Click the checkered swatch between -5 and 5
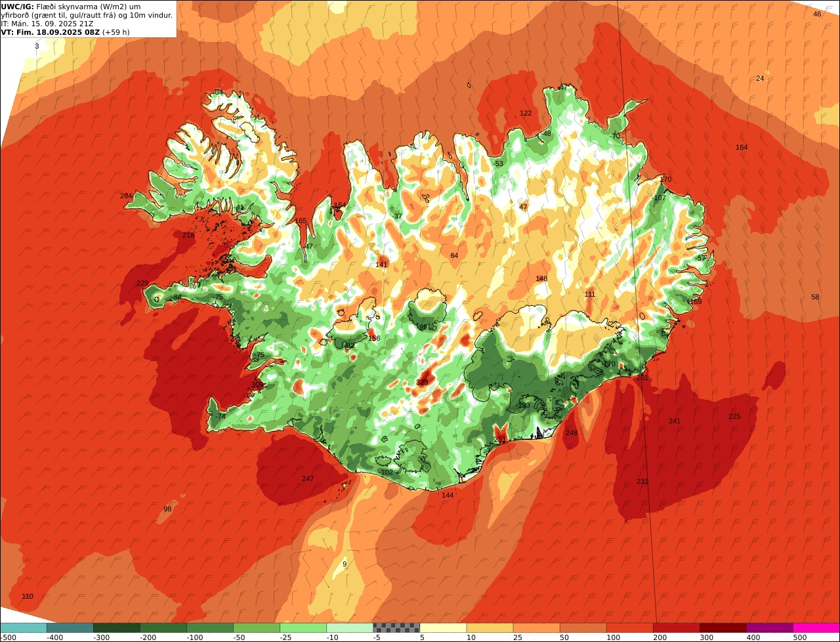Viewport: 840px width, 642px height. pos(396,628)
